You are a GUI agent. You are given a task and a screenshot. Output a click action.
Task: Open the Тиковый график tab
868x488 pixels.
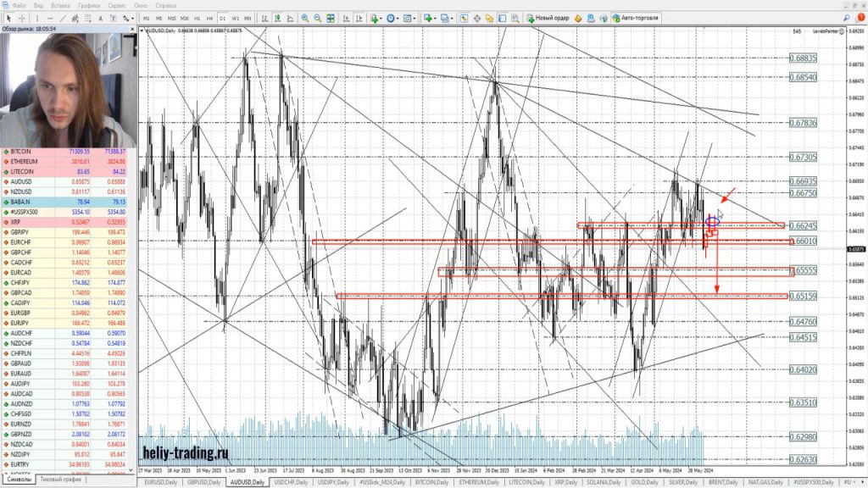60,480
